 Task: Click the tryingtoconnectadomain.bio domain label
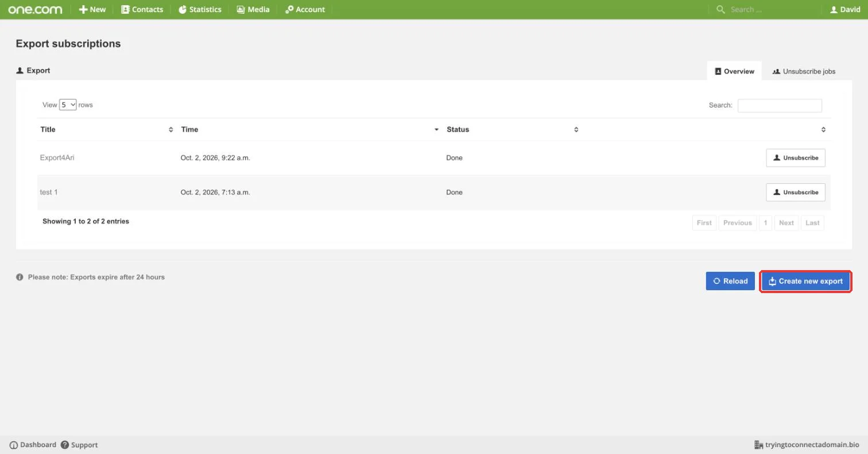pyautogui.click(x=807, y=445)
